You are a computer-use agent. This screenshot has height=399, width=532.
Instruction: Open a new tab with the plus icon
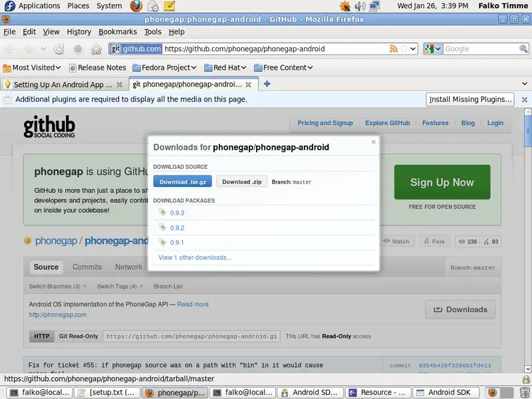point(267,84)
